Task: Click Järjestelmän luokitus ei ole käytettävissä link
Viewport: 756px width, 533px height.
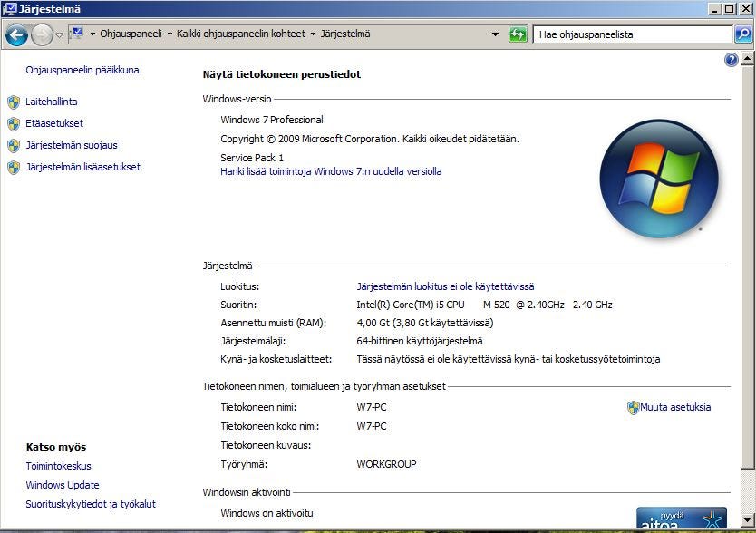Action: click(x=445, y=286)
